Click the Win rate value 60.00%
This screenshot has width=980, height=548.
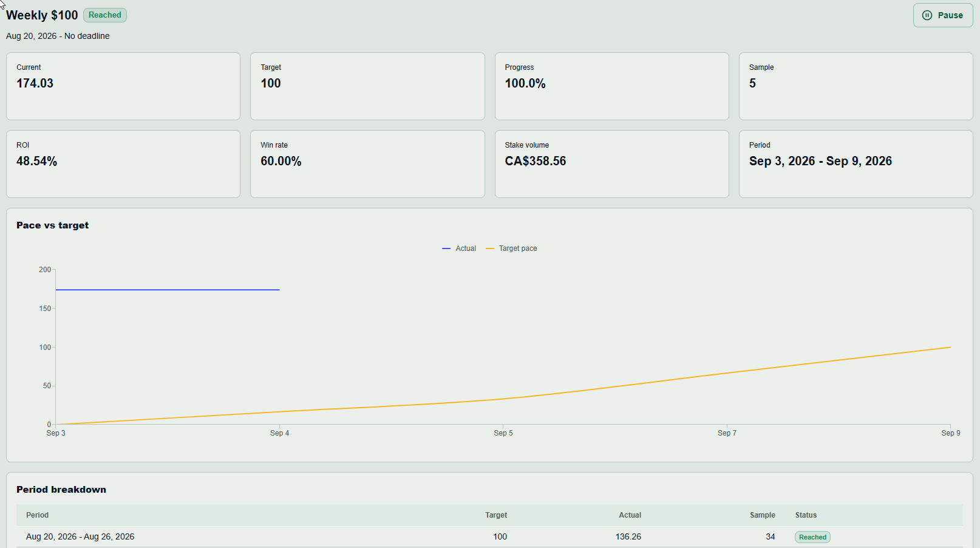coord(281,161)
